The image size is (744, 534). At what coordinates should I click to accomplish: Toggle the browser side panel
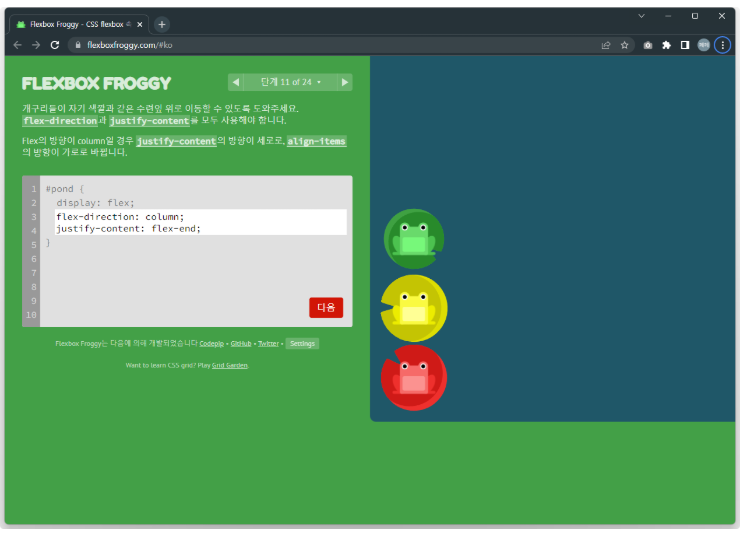coord(685,45)
